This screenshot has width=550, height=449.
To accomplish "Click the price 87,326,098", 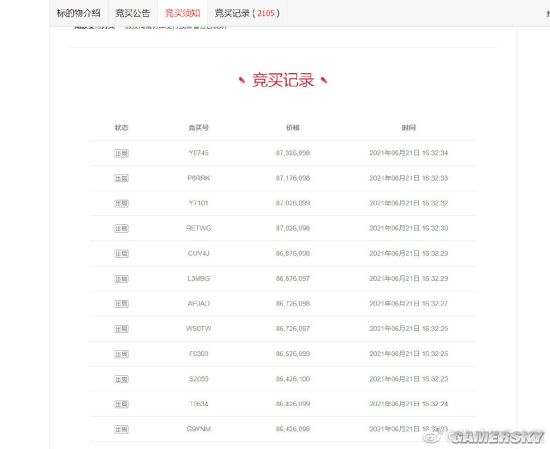I will tap(293, 153).
